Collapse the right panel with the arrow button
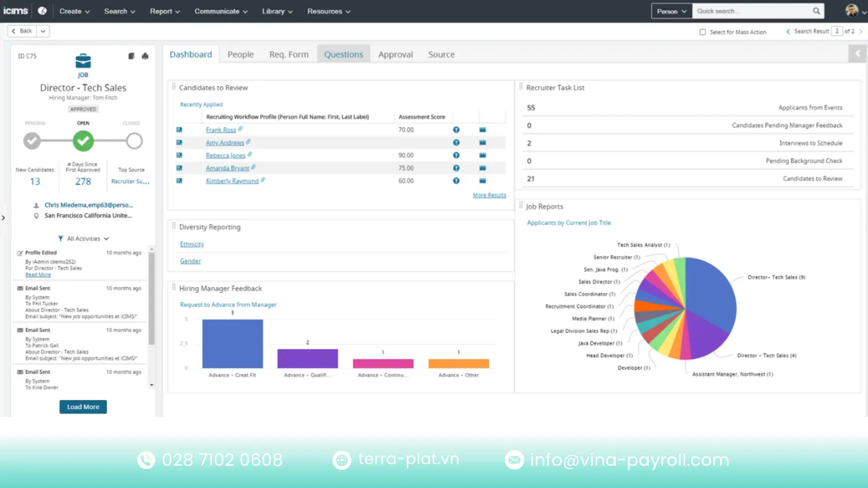The image size is (868, 488). [x=858, y=53]
